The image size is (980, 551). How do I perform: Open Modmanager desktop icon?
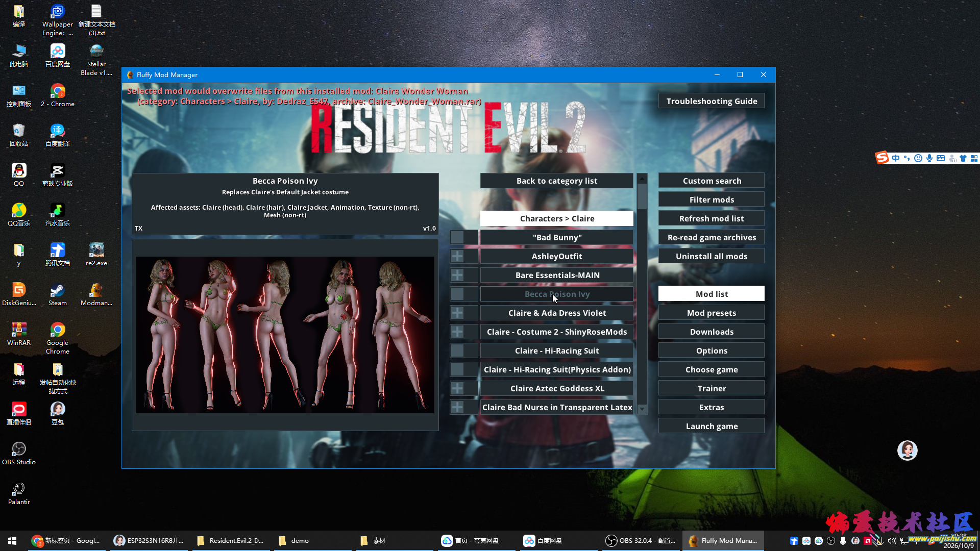96,295
